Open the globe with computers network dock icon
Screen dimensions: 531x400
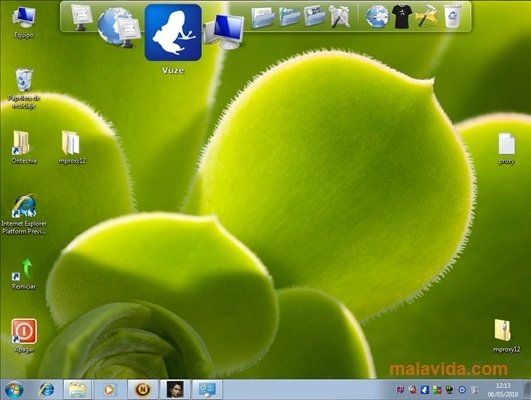click(x=119, y=27)
